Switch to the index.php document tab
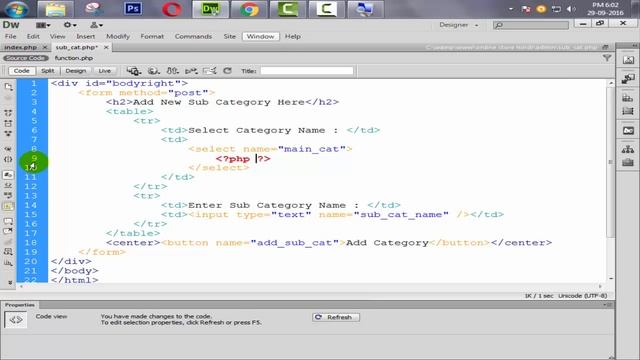The height and width of the screenshot is (360, 640). coord(20,47)
